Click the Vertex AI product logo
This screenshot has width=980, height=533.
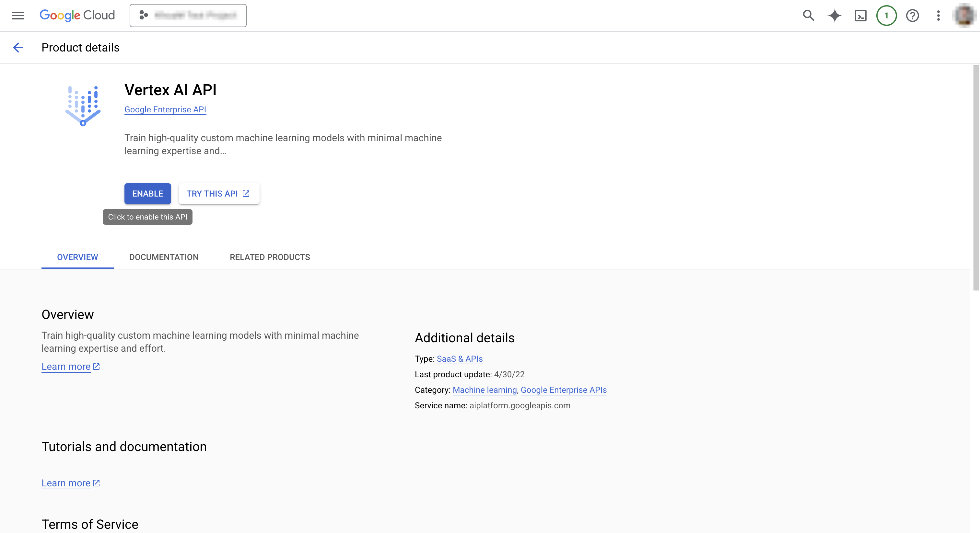83,106
